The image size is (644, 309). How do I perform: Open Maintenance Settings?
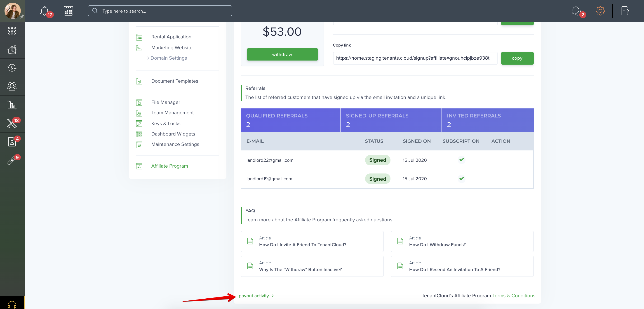click(175, 144)
